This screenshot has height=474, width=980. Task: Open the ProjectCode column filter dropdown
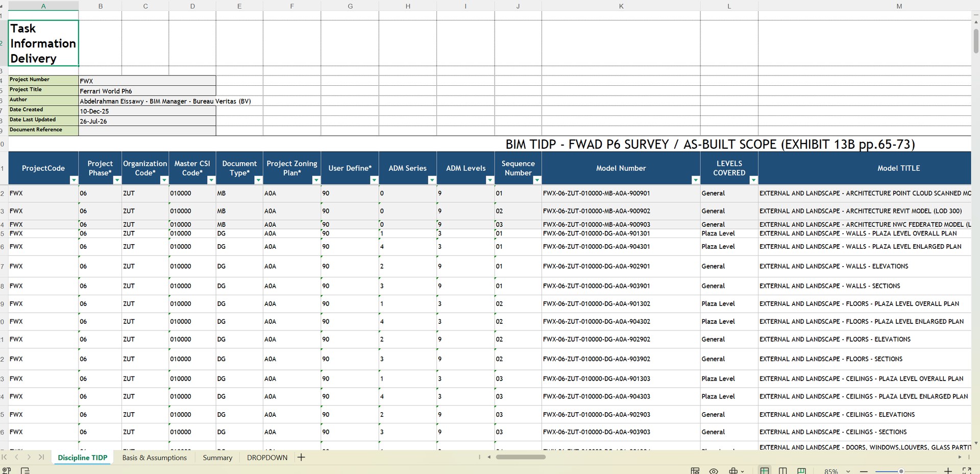tap(73, 180)
